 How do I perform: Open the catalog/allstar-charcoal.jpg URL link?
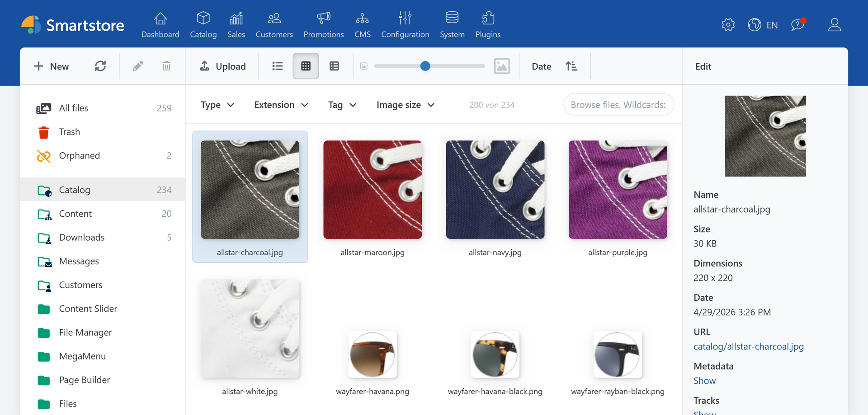749,346
